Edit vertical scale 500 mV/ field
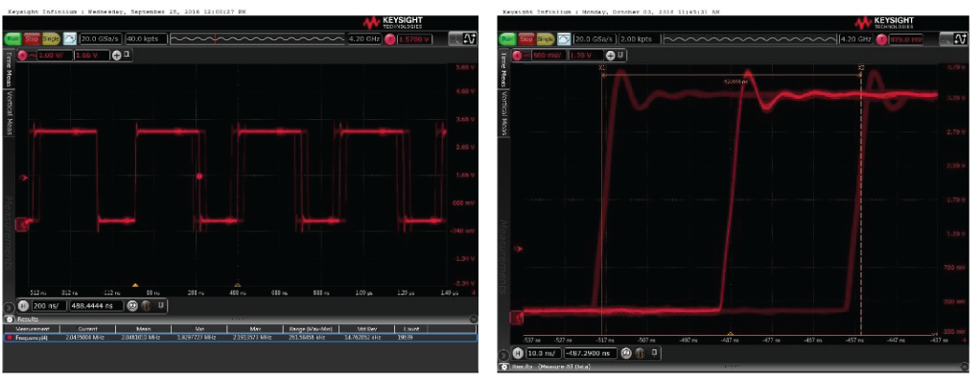 coord(548,55)
